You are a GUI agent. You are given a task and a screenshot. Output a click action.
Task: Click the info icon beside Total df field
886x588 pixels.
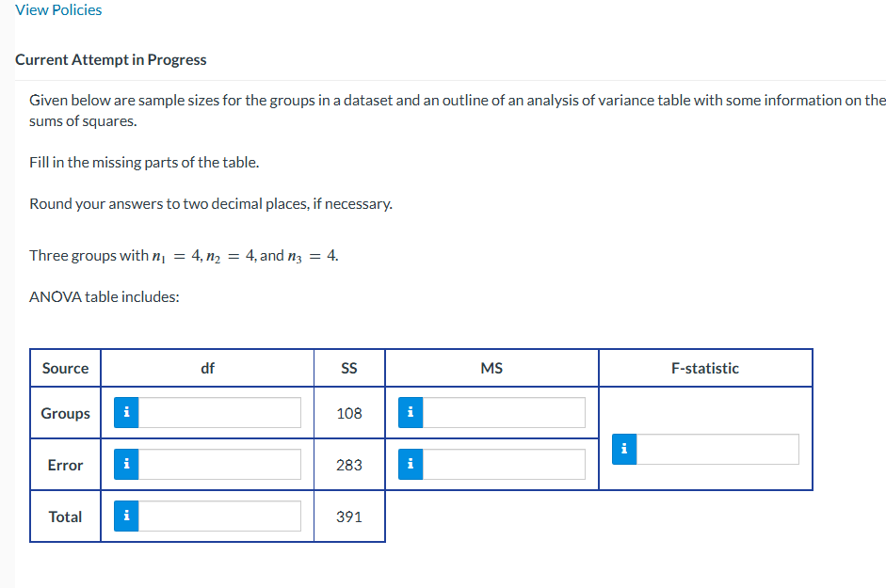point(126,516)
